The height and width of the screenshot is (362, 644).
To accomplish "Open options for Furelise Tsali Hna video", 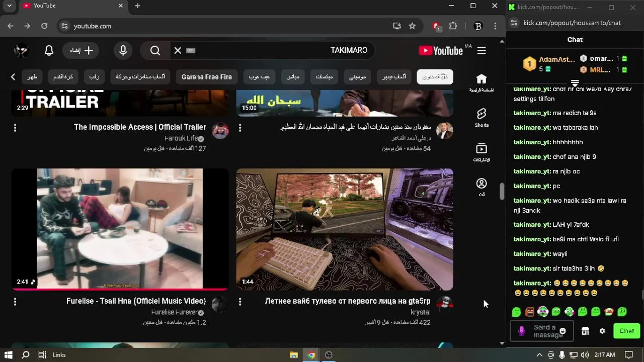I will 15,302.
